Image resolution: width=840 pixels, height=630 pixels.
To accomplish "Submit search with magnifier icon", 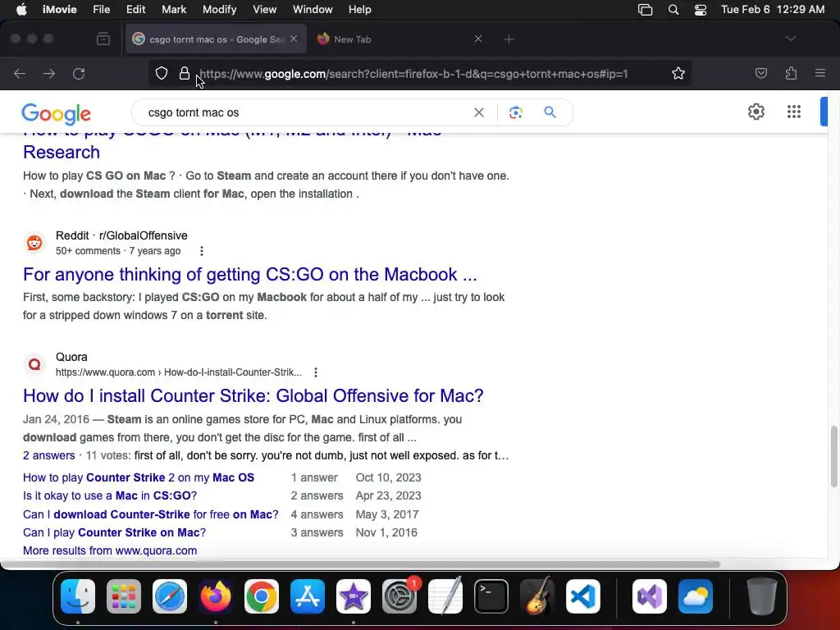I will click(x=550, y=112).
